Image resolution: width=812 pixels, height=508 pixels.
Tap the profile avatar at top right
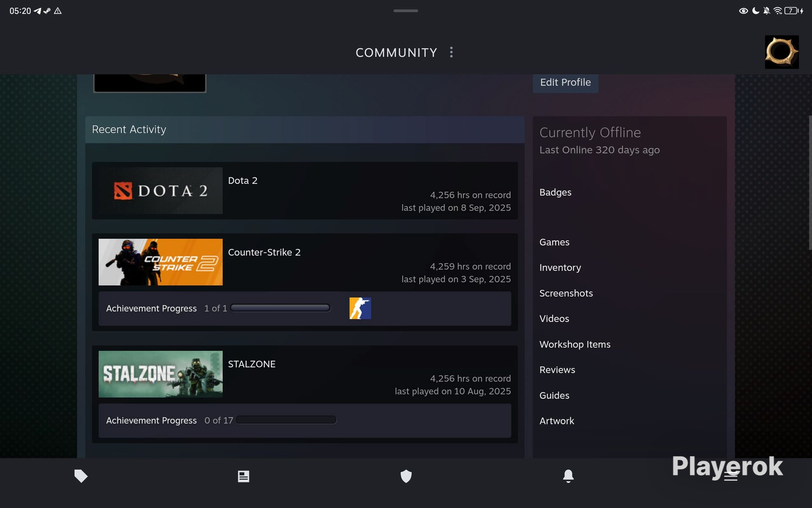(x=782, y=52)
